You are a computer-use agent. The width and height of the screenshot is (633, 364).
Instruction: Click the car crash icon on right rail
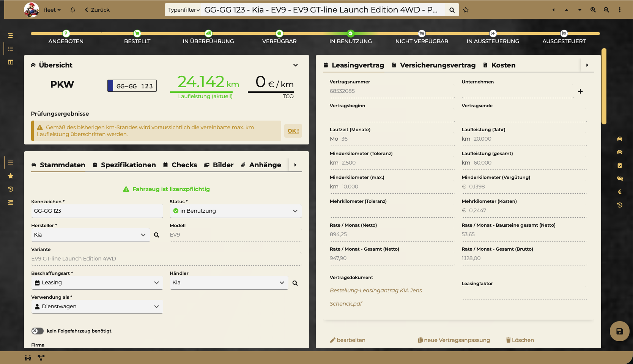click(620, 179)
